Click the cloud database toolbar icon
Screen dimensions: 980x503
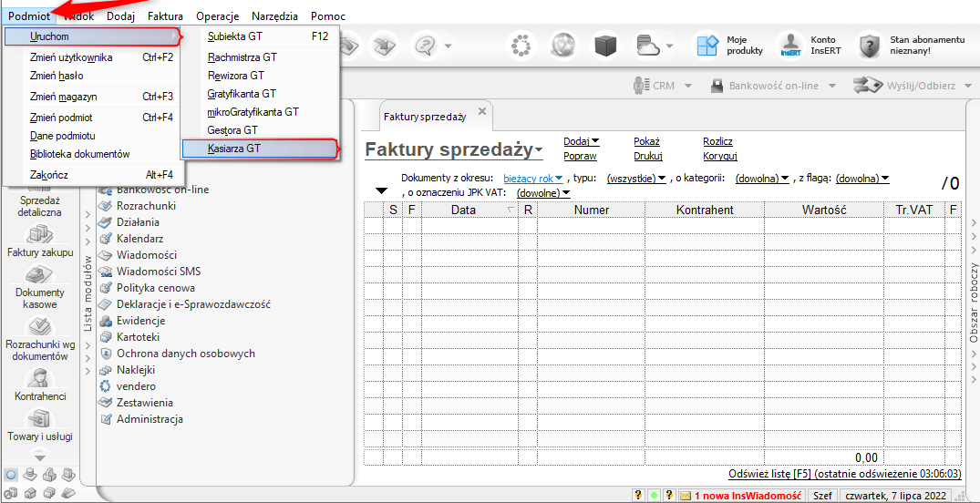[x=646, y=45]
